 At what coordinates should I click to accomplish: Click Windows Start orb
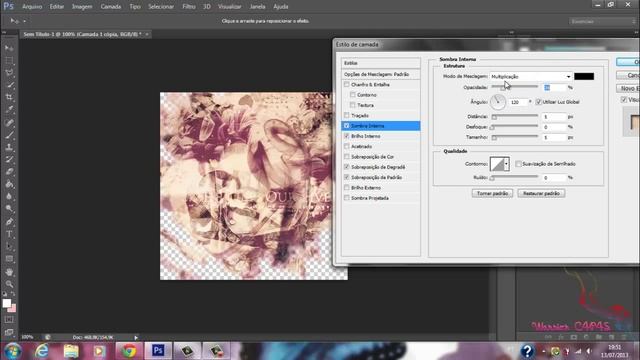point(13,351)
